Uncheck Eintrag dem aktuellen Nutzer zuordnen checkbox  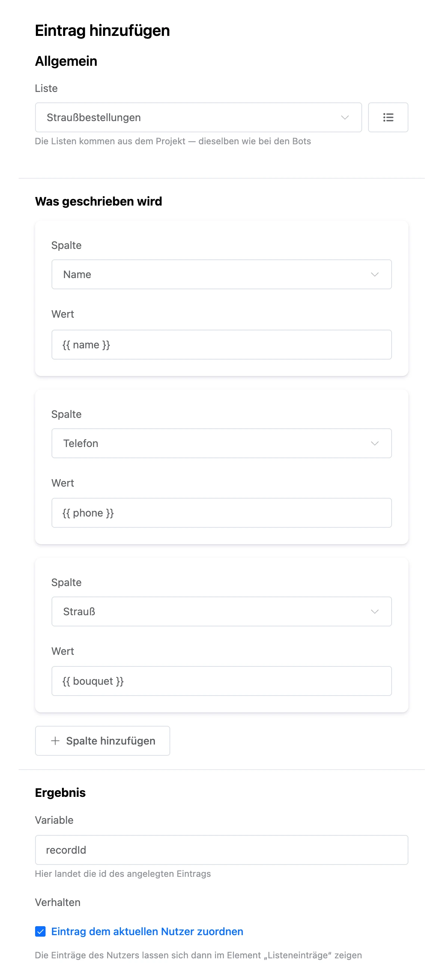(40, 931)
